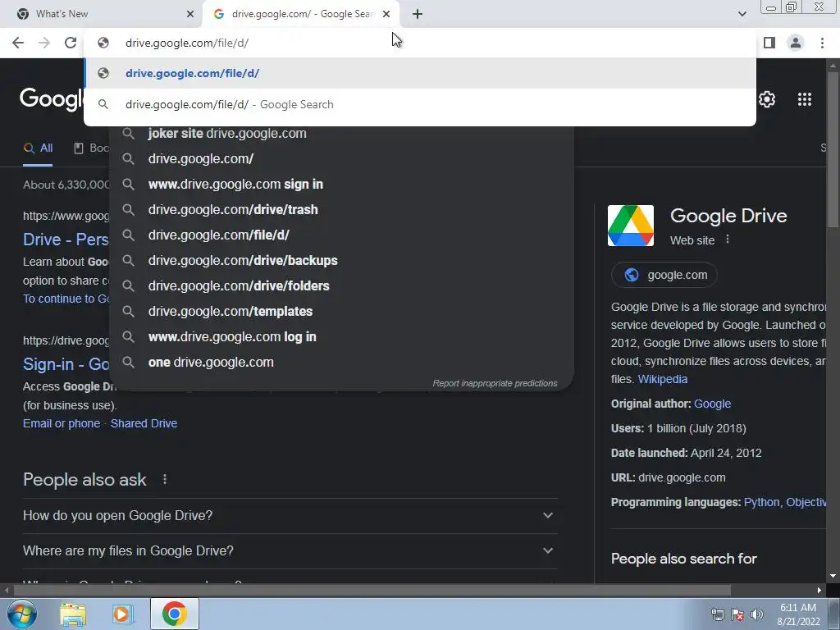Reload the page with the refresh icon
The width and height of the screenshot is (840, 630).
click(x=71, y=43)
